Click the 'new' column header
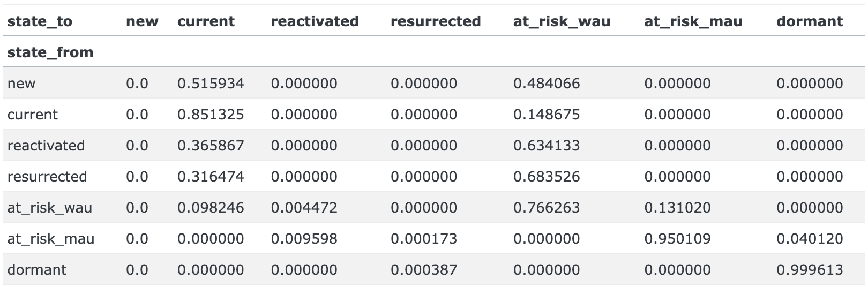The width and height of the screenshot is (868, 287). [x=142, y=21]
